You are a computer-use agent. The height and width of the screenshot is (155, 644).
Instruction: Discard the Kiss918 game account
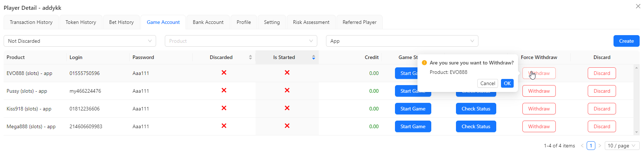(602, 109)
